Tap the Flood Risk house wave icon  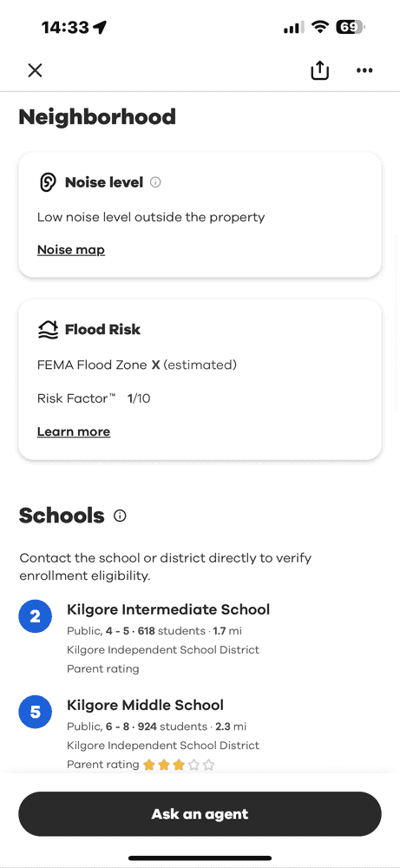(x=48, y=329)
